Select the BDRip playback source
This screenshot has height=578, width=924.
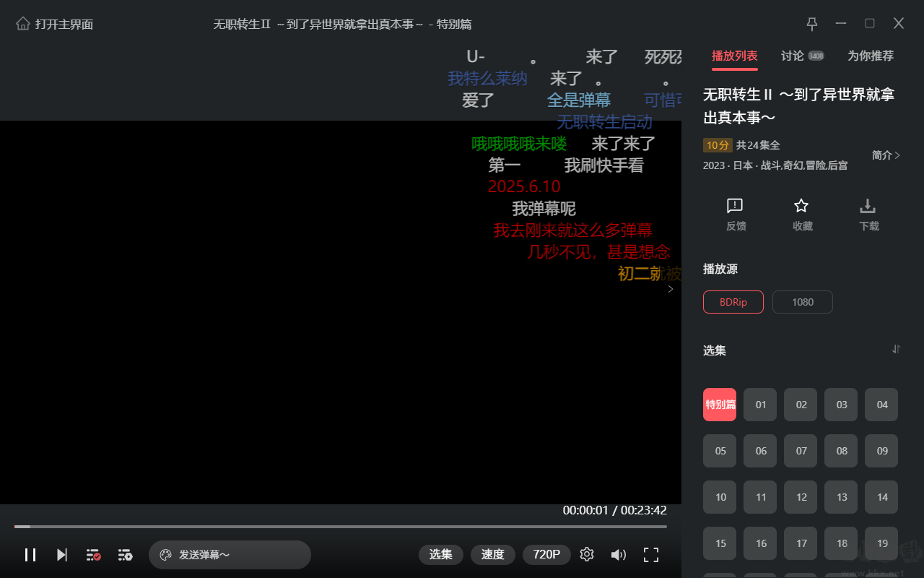tap(733, 302)
